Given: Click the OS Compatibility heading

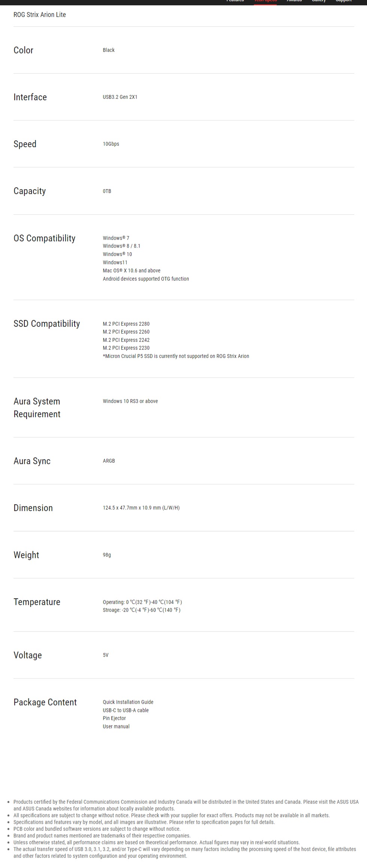Looking at the screenshot, I should click(44, 238).
